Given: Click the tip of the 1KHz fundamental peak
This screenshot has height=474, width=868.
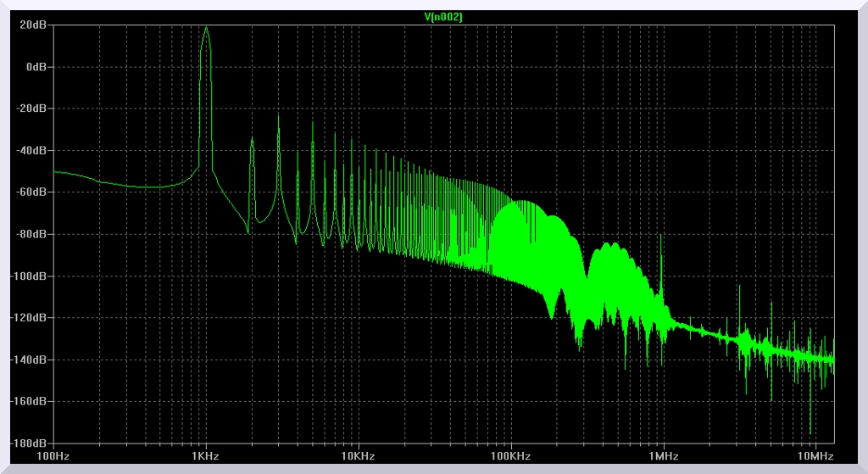Looking at the screenshot, I should 205,26.
